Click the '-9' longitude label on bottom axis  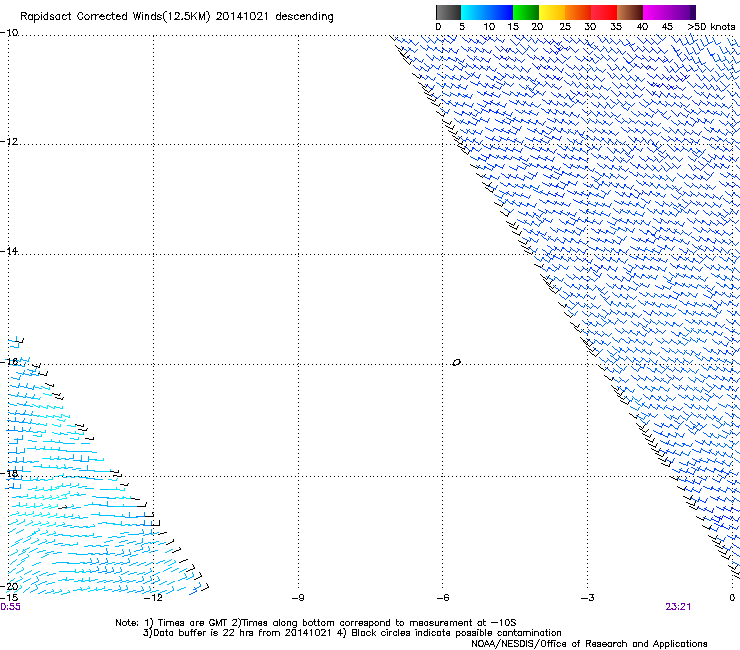[298, 598]
